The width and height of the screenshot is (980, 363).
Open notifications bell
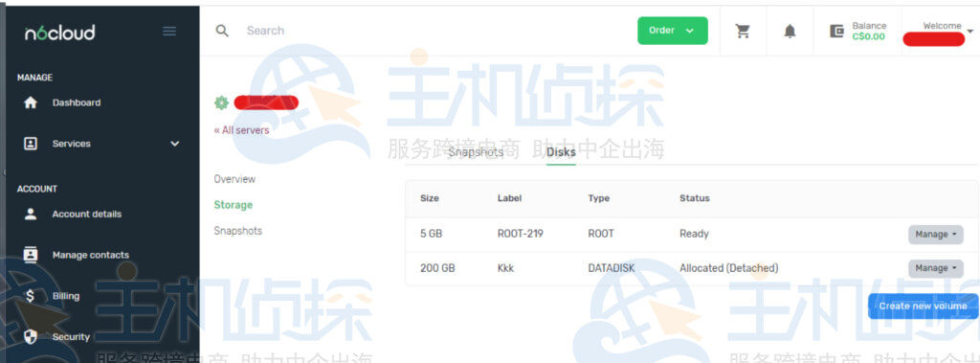click(790, 31)
